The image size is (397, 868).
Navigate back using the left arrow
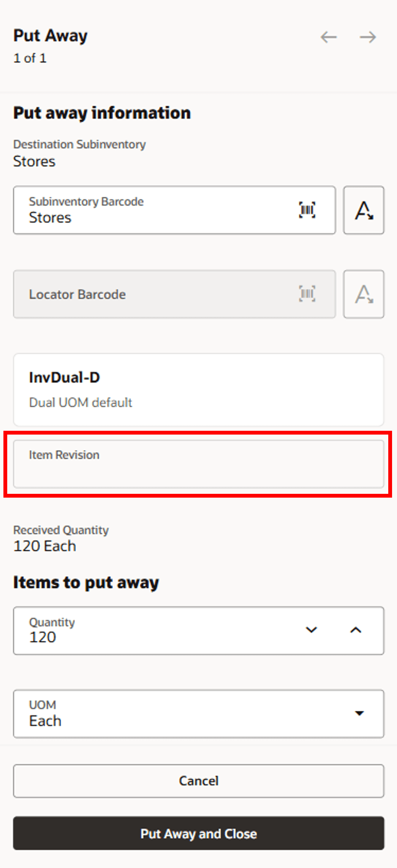(328, 37)
